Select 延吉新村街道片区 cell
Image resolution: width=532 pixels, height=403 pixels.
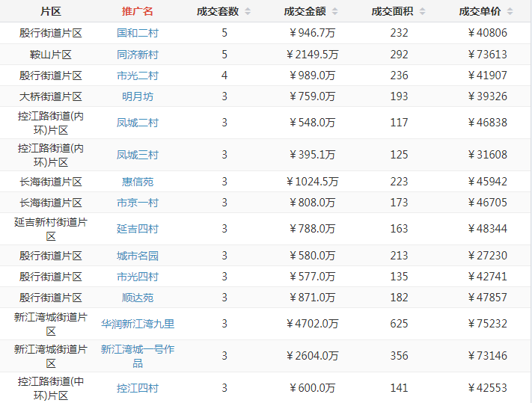tap(51, 229)
